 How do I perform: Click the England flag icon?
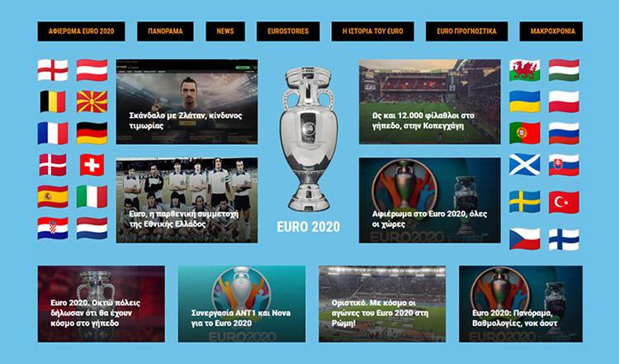click(x=53, y=70)
